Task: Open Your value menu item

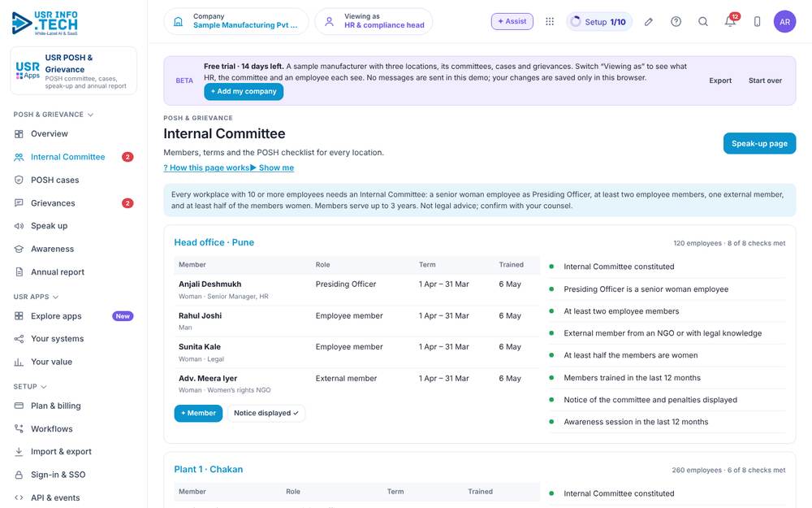Action: [74, 362]
